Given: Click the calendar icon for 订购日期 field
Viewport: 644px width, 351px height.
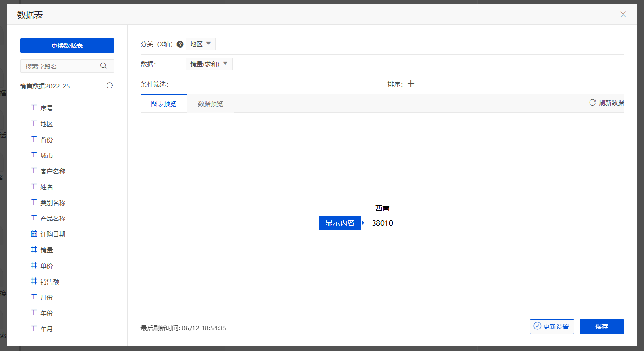Looking at the screenshot, I should 34,234.
